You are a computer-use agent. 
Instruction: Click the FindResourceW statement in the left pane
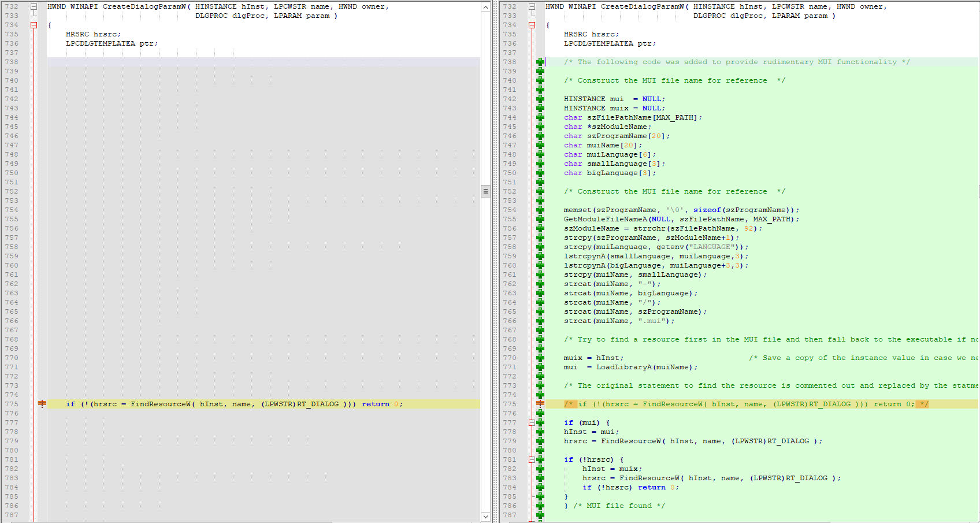pos(235,404)
